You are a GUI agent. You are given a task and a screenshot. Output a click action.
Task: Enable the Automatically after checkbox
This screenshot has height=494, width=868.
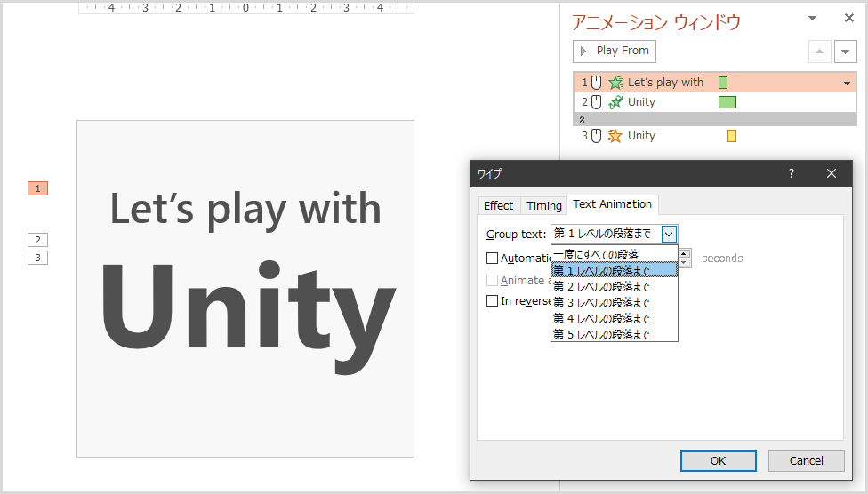click(x=492, y=259)
